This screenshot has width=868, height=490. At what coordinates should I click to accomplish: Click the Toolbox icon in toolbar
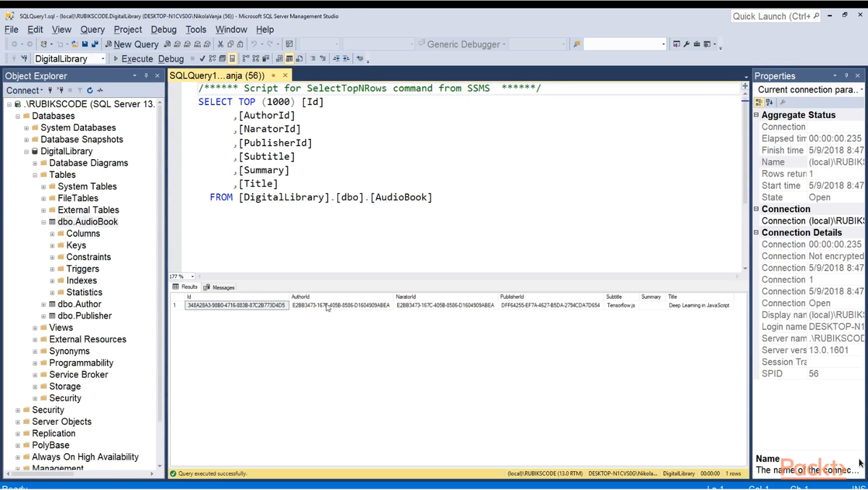(x=697, y=44)
